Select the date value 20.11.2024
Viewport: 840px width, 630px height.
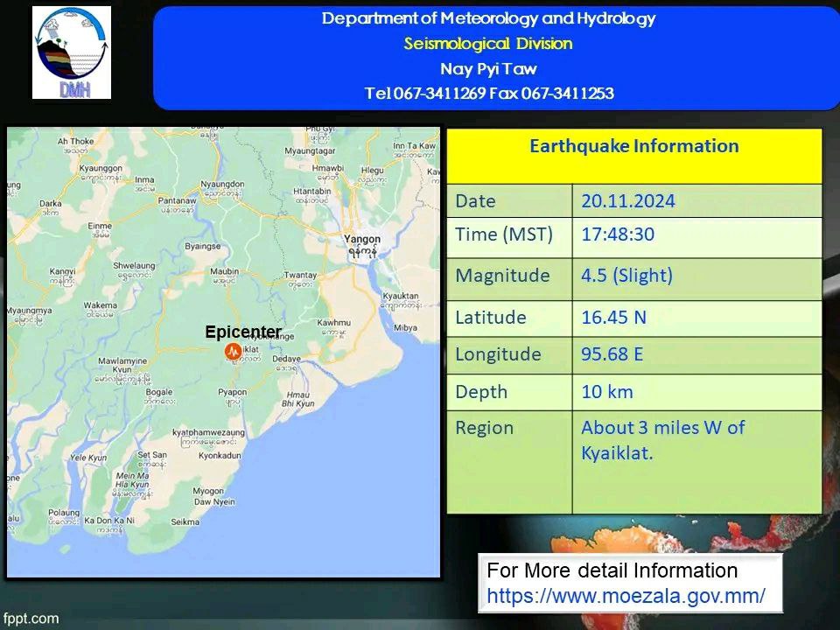coord(628,201)
